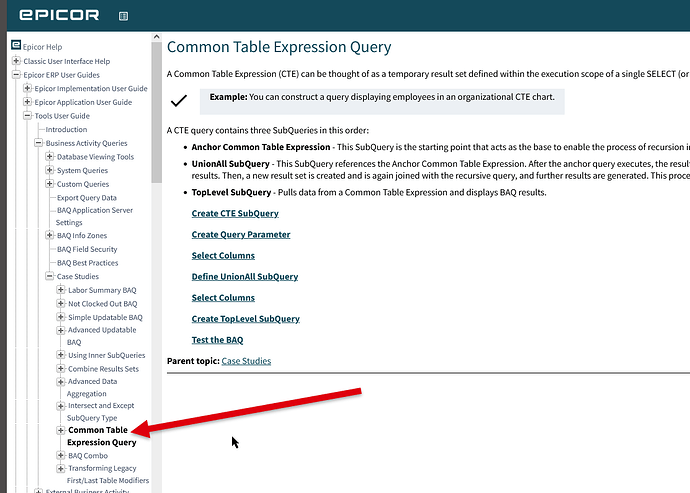Click the tree panel scrollbar thumb
Viewport: 690px width, 493px height.
[x=156, y=112]
